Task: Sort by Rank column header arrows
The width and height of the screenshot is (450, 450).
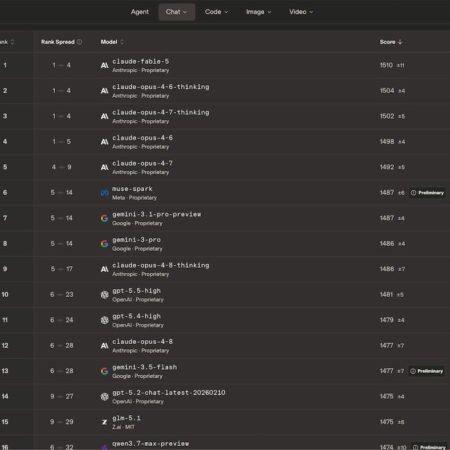Action: pyautogui.click(x=12, y=42)
